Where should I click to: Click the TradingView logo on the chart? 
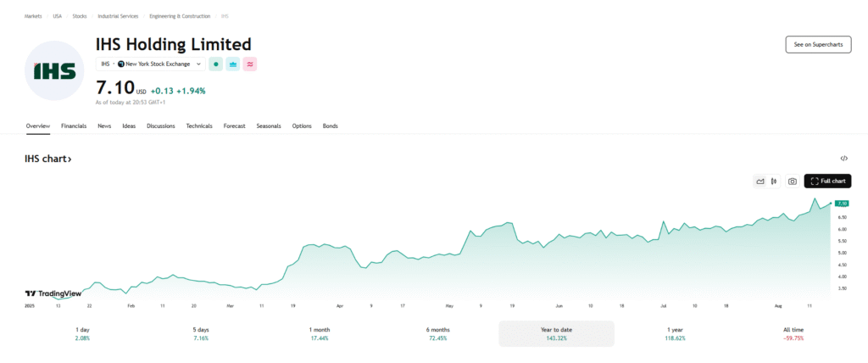point(53,293)
